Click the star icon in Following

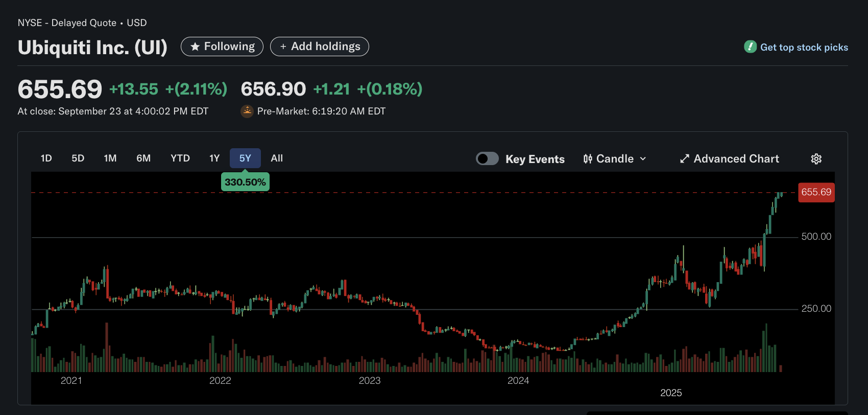(x=195, y=47)
